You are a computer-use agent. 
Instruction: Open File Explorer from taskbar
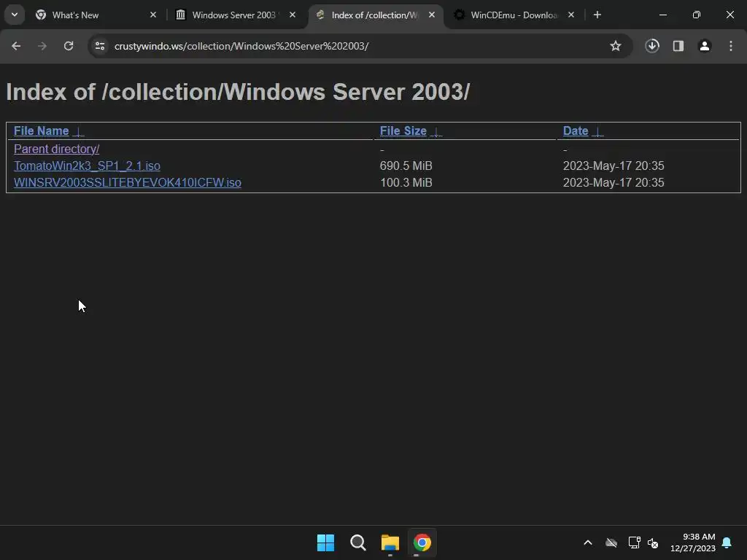(x=390, y=542)
